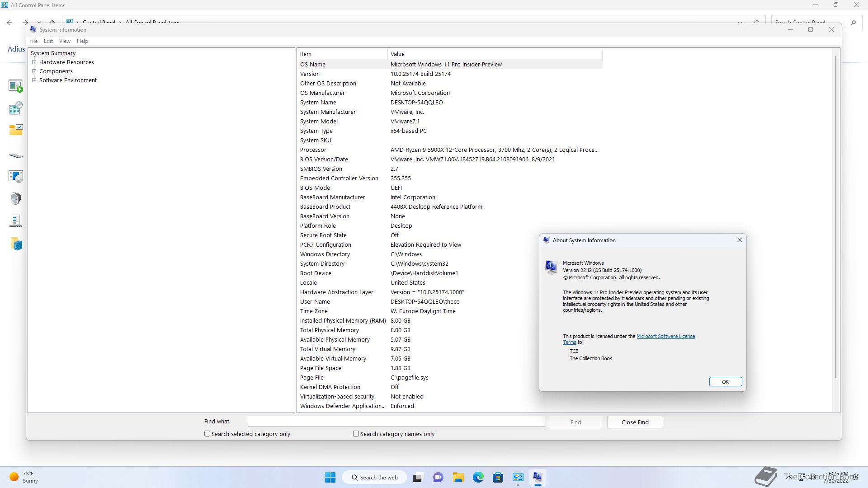The height and width of the screenshot is (488, 868).
Task: Click the Page File C:\pagefile.sys value
Action: tap(409, 378)
